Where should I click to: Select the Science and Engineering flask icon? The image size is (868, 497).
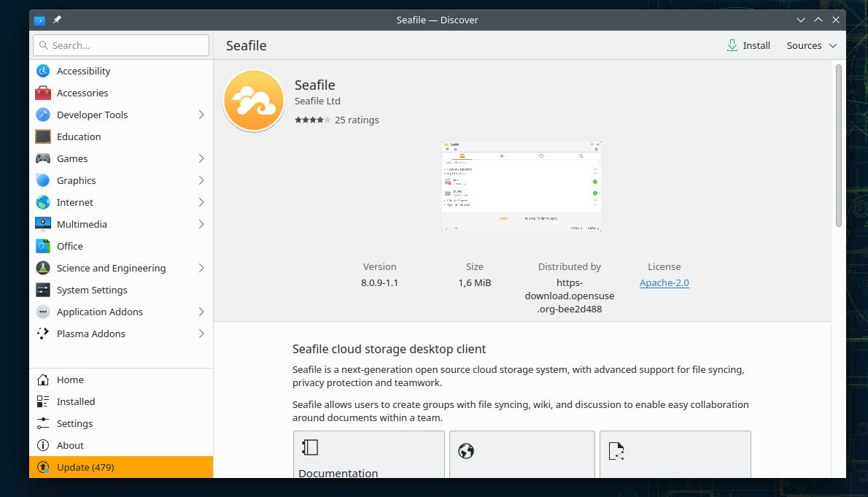43,268
